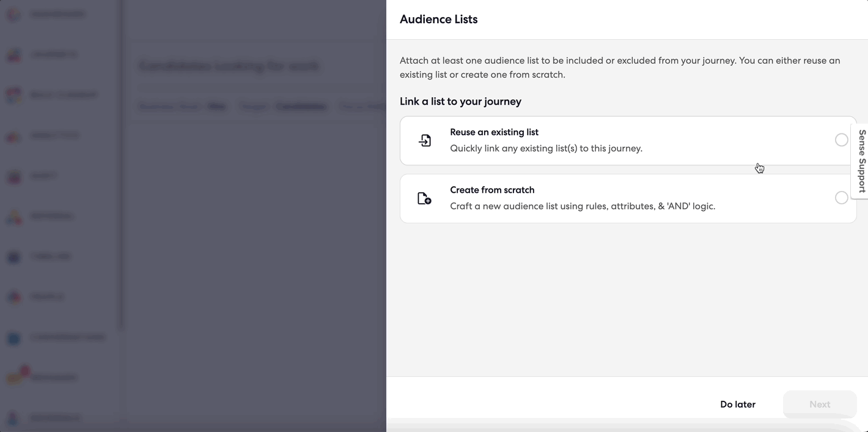Select the Create from scratch radio button
Viewport: 868px width, 432px height.
click(x=842, y=197)
